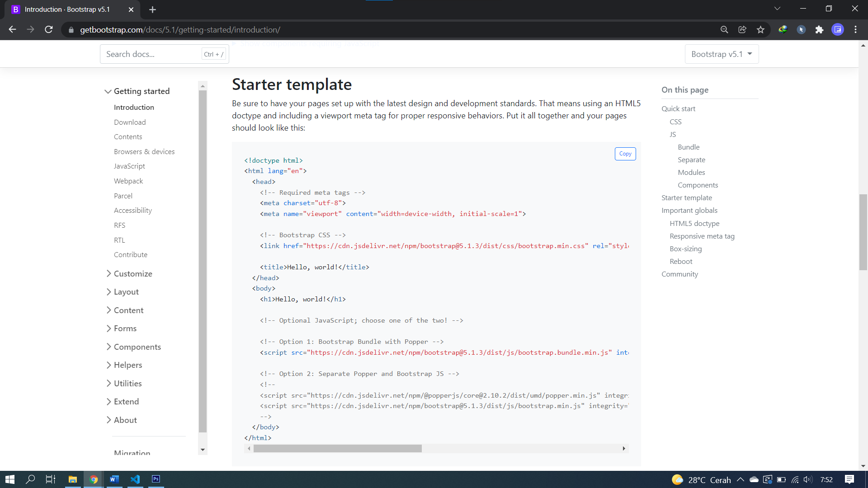This screenshot has height=488, width=868.
Task: Open Contribute docs page
Action: point(131,255)
